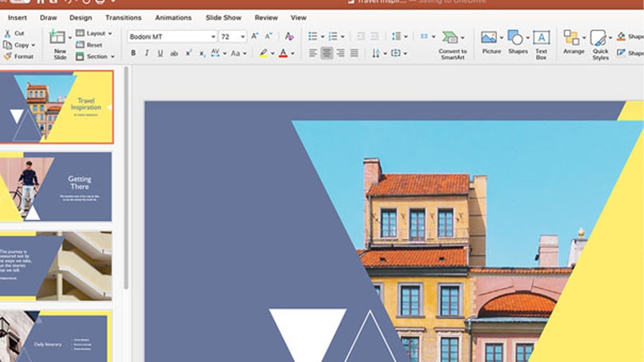Open the Bodoni MT font name dropdown
The height and width of the screenshot is (362, 644).
tap(213, 37)
